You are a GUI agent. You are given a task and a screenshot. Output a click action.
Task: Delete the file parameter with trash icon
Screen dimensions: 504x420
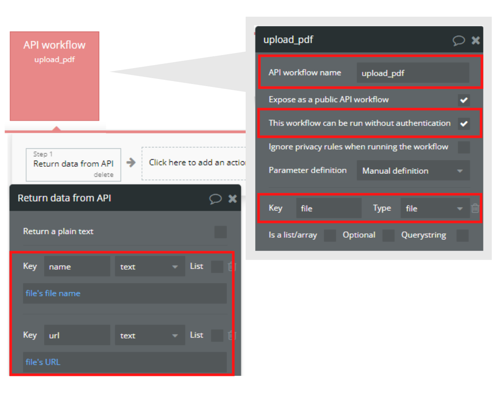(x=475, y=208)
